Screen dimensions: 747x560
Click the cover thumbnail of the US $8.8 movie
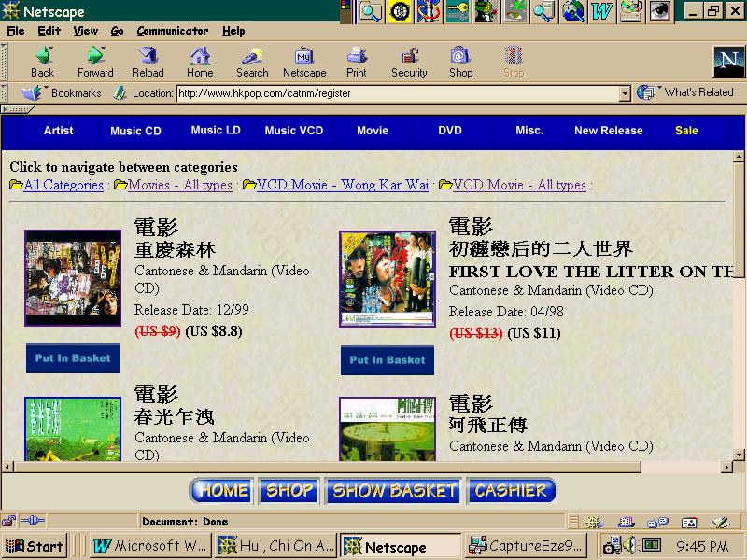pos(73,278)
